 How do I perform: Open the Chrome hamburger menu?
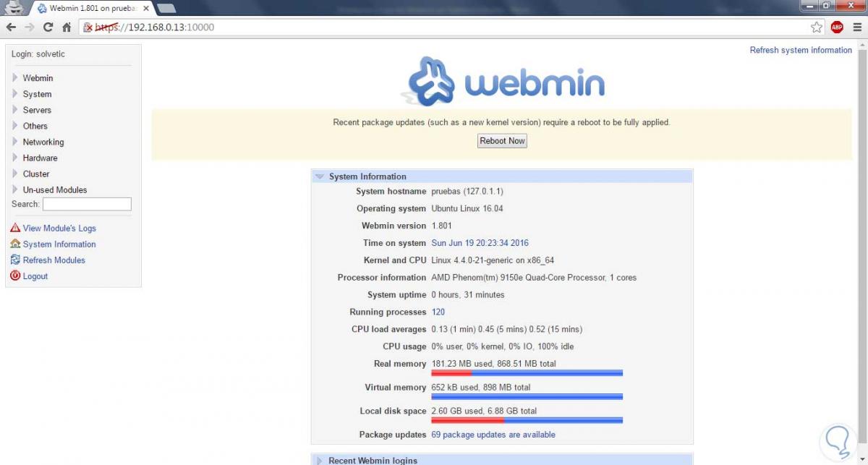click(x=856, y=27)
